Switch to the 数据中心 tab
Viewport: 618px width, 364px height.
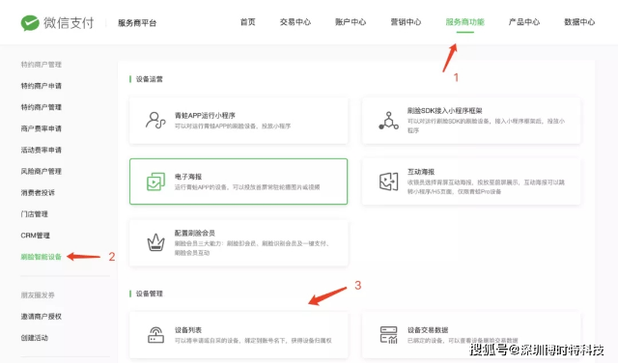(x=579, y=22)
